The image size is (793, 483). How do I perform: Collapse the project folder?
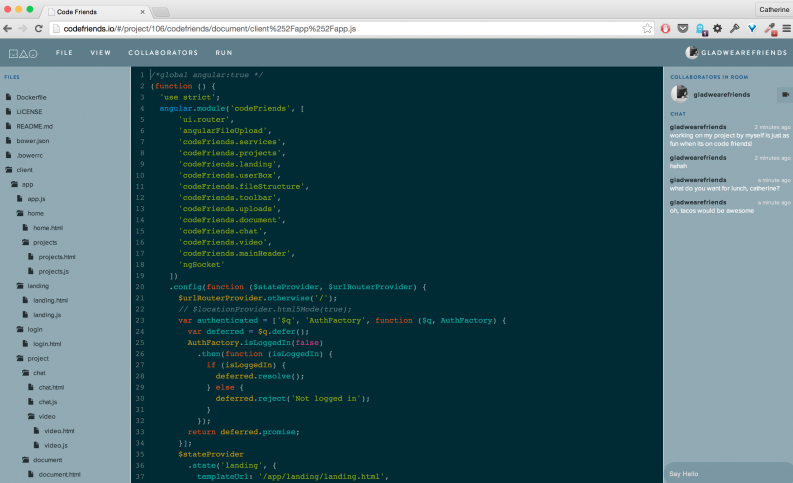(38, 359)
